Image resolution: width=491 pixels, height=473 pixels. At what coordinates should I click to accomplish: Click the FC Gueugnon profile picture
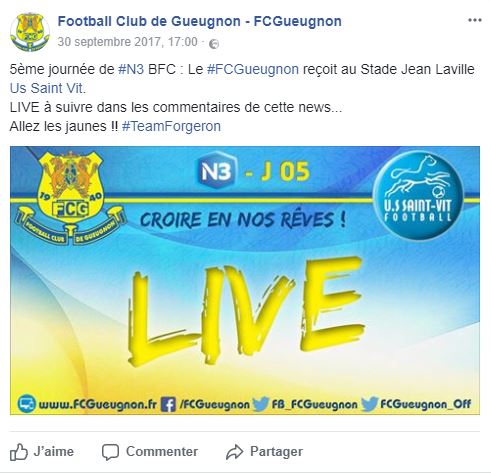pos(30,32)
